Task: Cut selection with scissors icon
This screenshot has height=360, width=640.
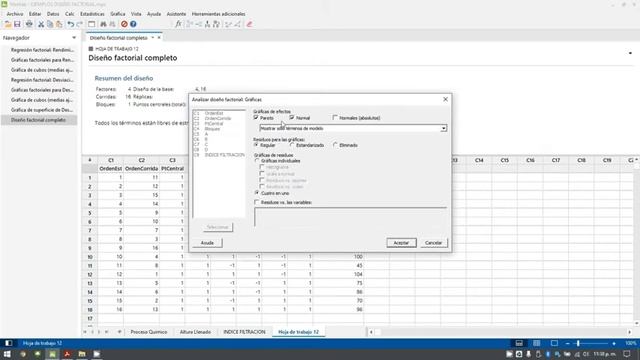Action: (41, 24)
